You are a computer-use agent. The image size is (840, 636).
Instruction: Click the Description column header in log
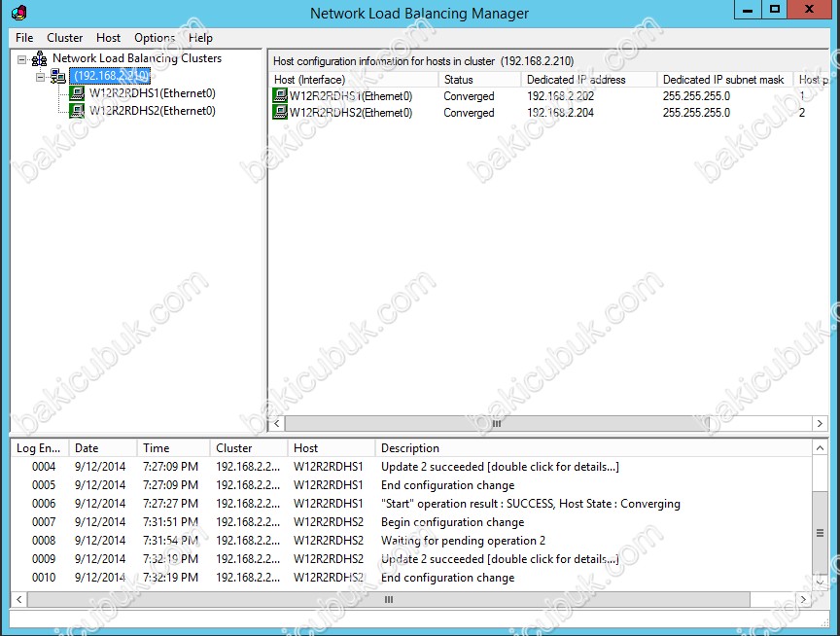pyautogui.click(x=594, y=448)
